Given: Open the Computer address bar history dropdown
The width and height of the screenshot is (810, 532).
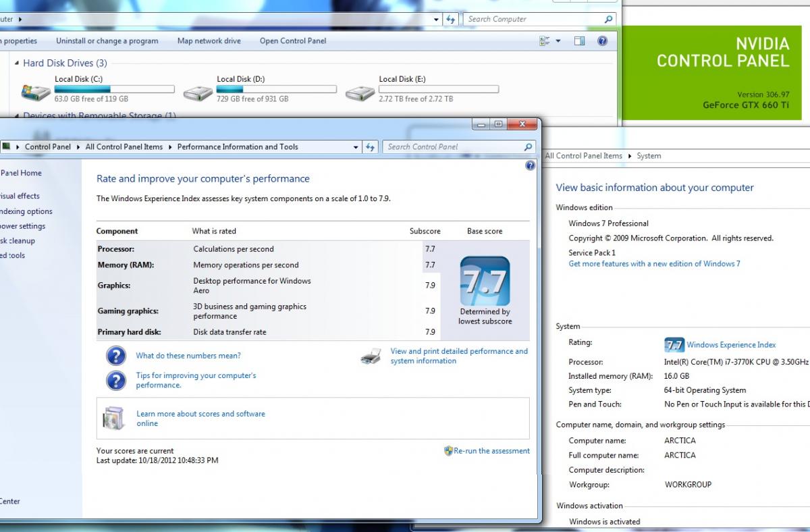Looking at the screenshot, I should [437, 19].
